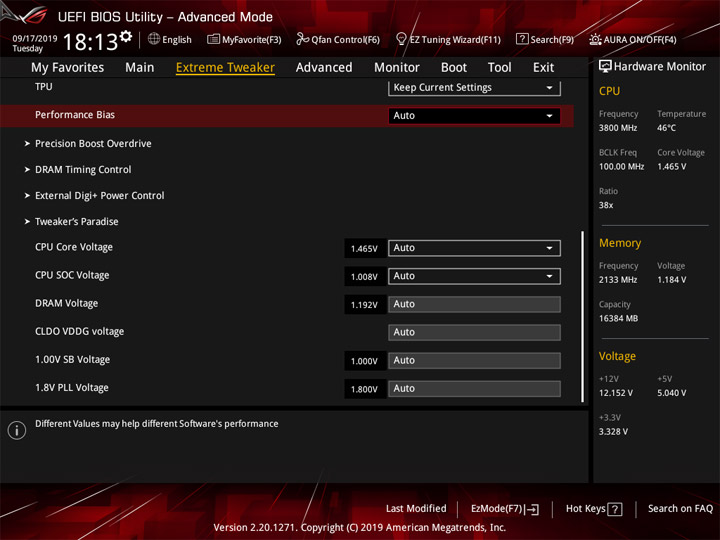The height and width of the screenshot is (540, 720).
Task: Click the Last Modified button
Action: pyautogui.click(x=416, y=508)
